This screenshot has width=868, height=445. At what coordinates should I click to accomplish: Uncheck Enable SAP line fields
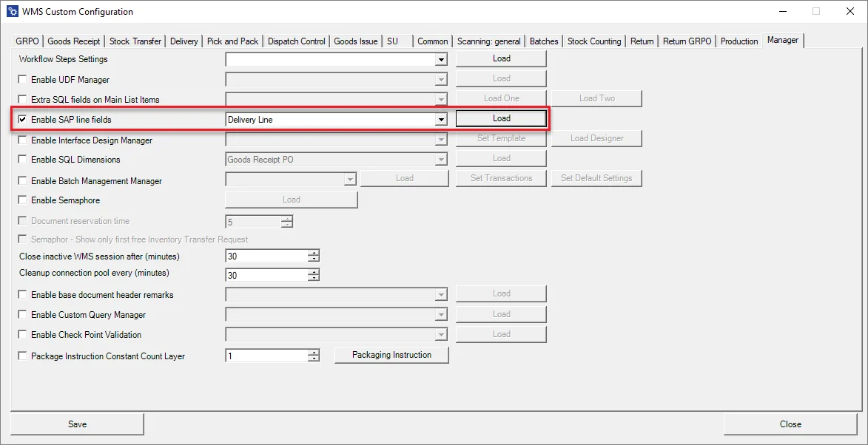tap(21, 119)
